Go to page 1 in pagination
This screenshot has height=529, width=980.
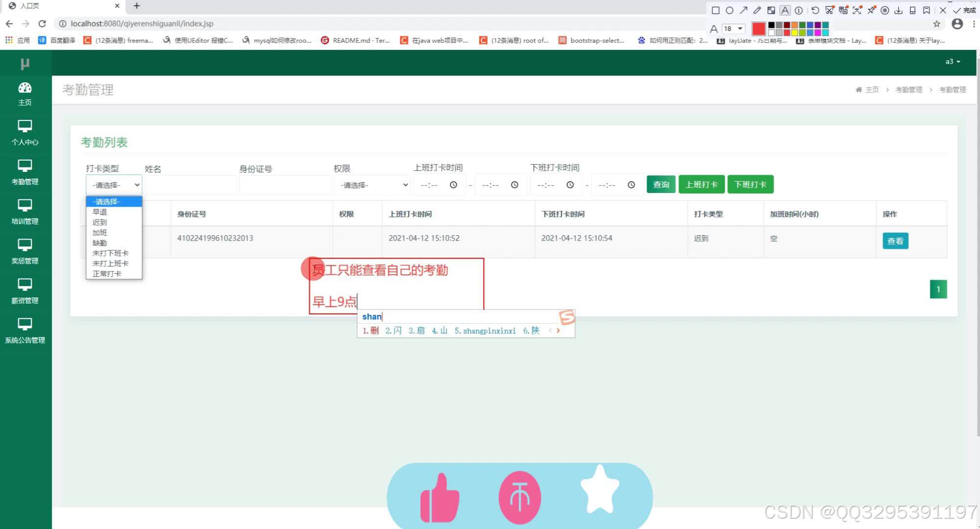point(938,289)
